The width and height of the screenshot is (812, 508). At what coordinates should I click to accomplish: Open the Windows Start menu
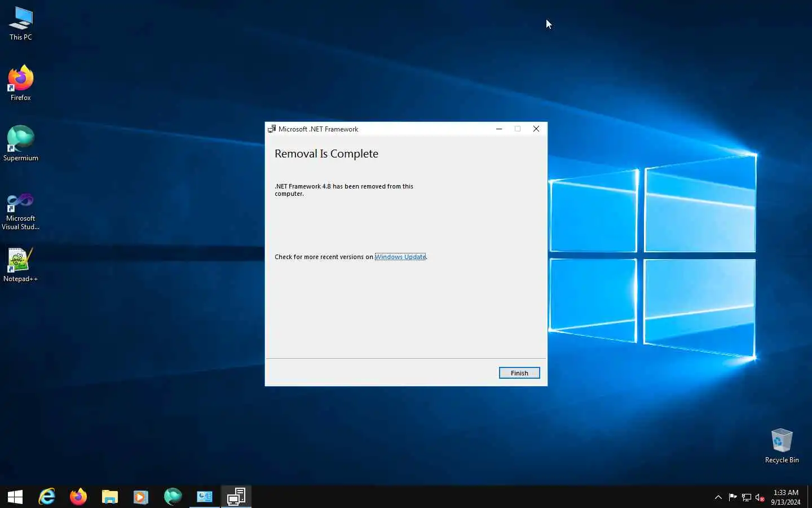pos(15,497)
